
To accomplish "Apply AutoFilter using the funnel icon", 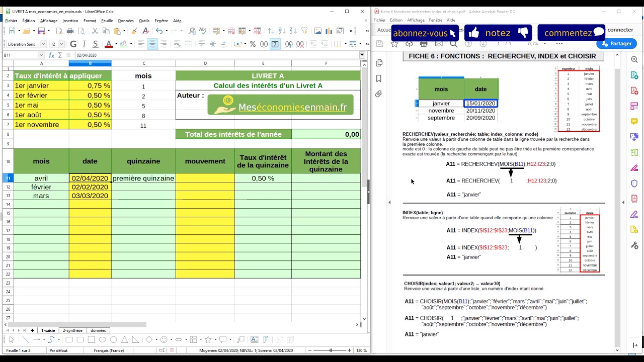I will pyautogui.click(x=305, y=31).
